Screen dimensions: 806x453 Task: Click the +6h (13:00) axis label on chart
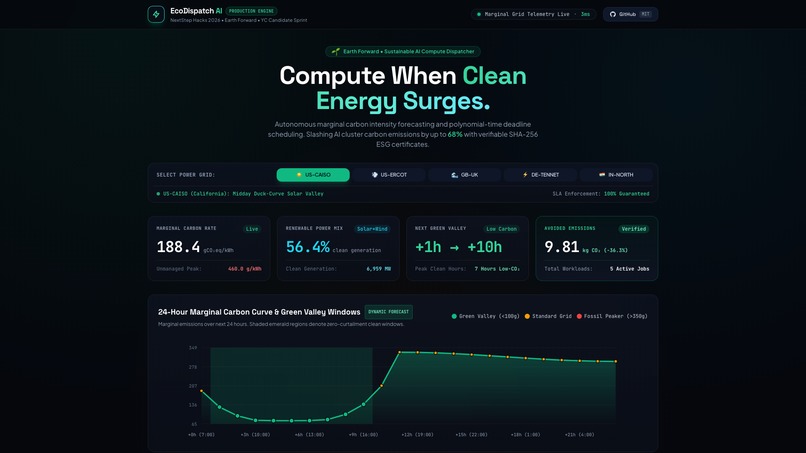coord(309,435)
